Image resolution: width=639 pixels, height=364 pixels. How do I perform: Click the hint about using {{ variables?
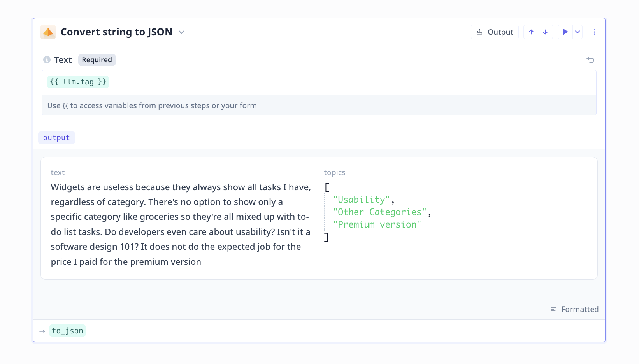click(x=152, y=105)
